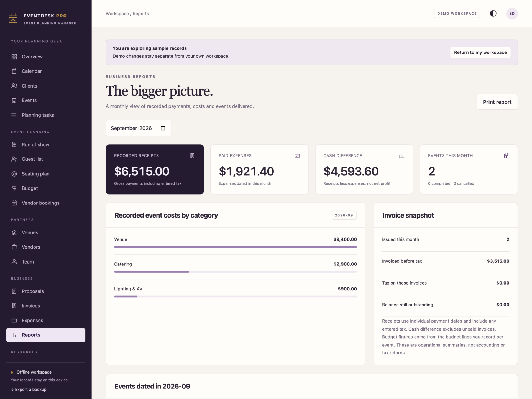The width and height of the screenshot is (532, 399).
Task: Open the month picker calendar icon
Action: (x=163, y=128)
